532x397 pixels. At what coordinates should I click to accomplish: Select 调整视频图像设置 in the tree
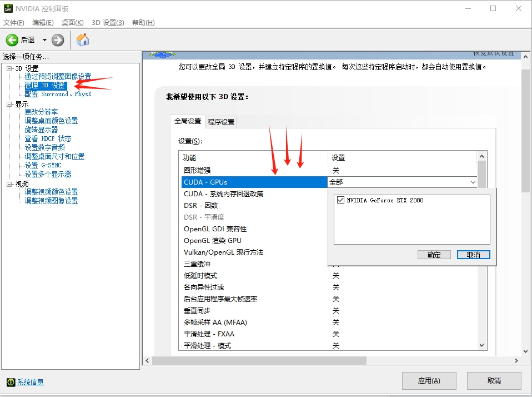pos(51,201)
